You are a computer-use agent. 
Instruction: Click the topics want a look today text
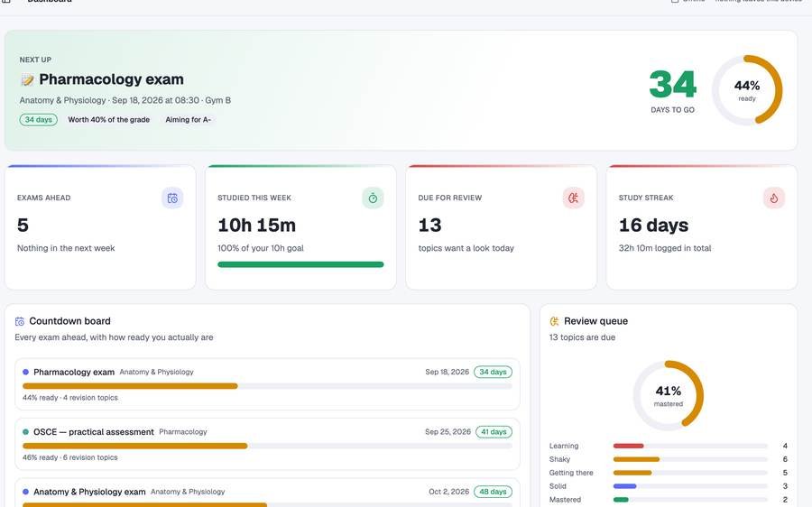tap(466, 248)
